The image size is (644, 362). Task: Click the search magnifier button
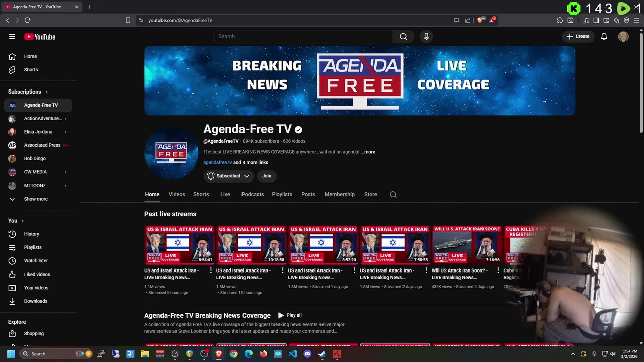pyautogui.click(x=404, y=36)
